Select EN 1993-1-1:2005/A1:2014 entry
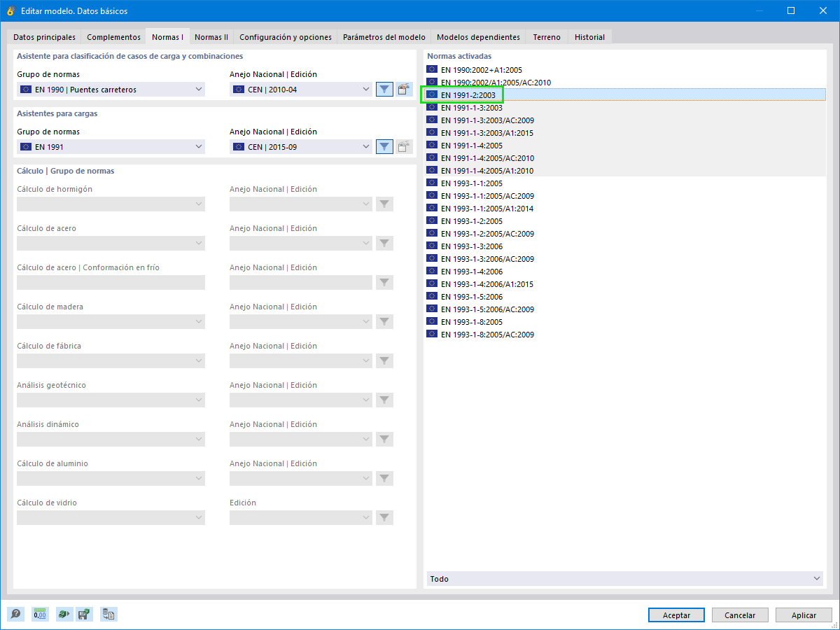Viewport: 840px width, 630px height. click(x=625, y=209)
